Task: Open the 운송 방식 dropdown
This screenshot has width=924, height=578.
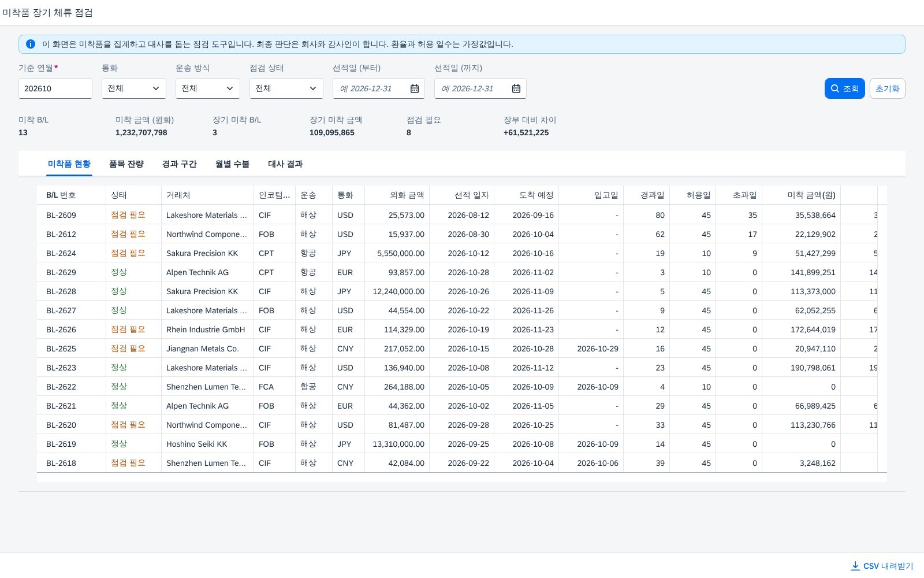Action: pos(208,88)
